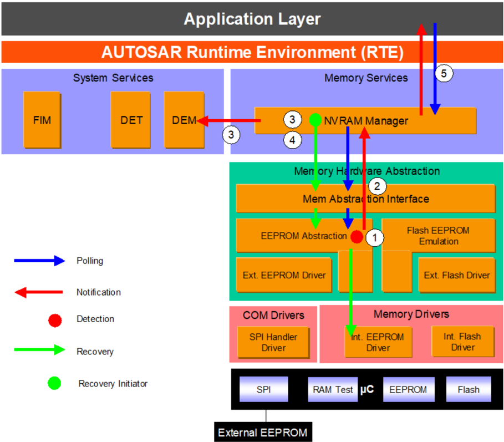Viewport: 504px width, 442px height.
Task: Select the Flash hardware box
Action: pyautogui.click(x=469, y=389)
